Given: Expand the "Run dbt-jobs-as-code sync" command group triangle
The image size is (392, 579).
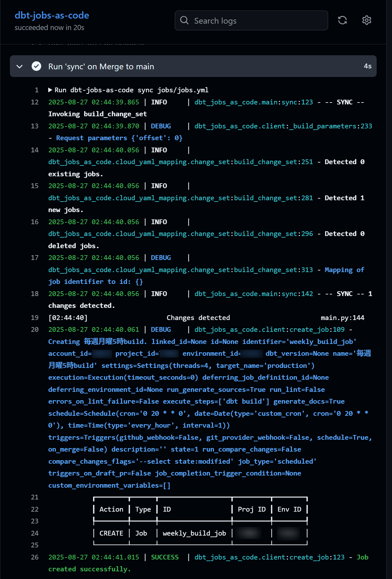Looking at the screenshot, I should tap(50, 90).
